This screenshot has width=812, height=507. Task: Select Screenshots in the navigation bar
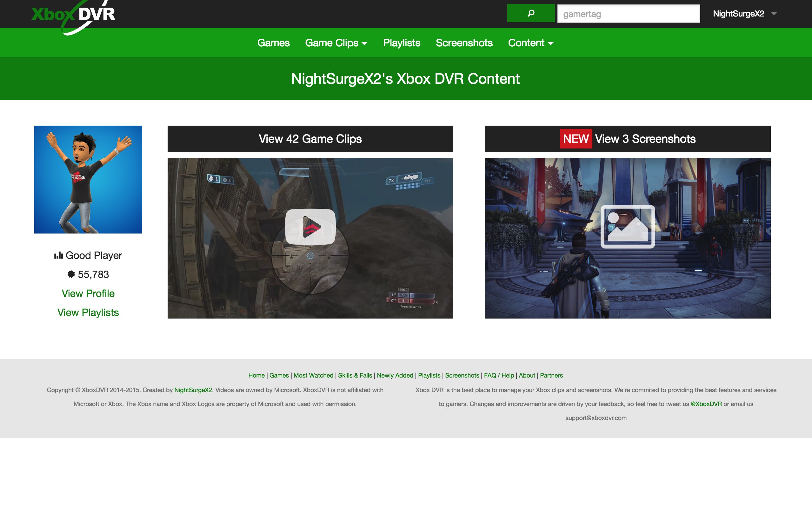[x=464, y=43]
